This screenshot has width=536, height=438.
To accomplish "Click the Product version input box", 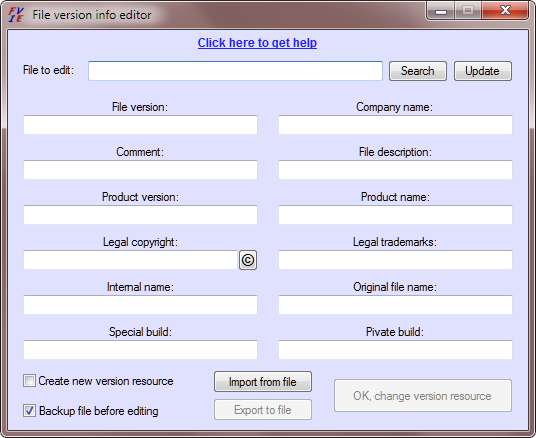I will click(140, 215).
